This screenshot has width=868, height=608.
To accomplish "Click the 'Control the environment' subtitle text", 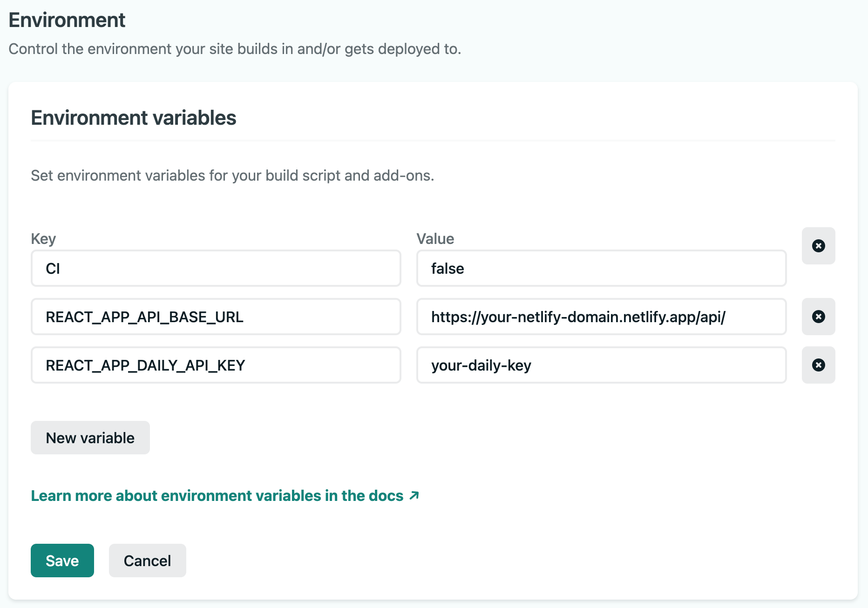I will (235, 49).
